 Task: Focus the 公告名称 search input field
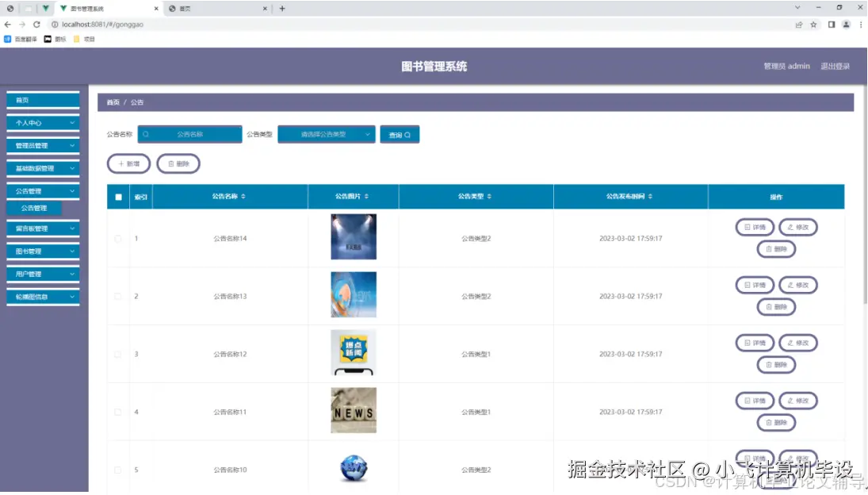190,135
